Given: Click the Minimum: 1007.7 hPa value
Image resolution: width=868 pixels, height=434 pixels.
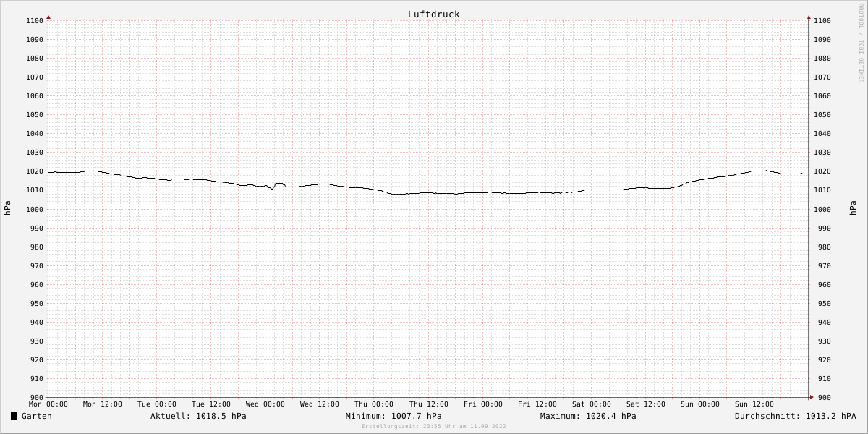Looking at the screenshot, I should 393,416.
